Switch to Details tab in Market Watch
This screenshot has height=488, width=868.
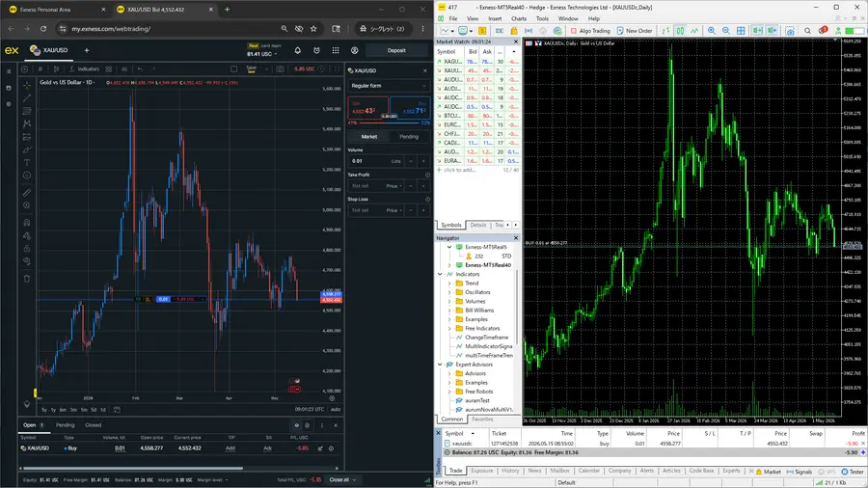point(477,225)
